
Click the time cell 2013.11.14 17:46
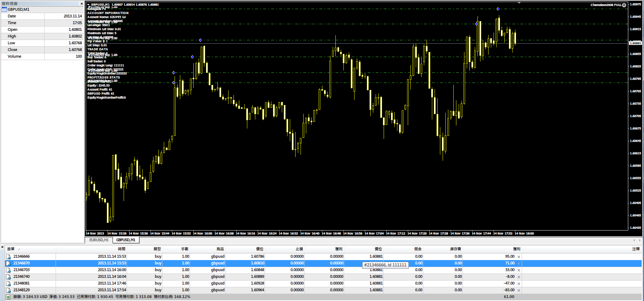[112, 284]
